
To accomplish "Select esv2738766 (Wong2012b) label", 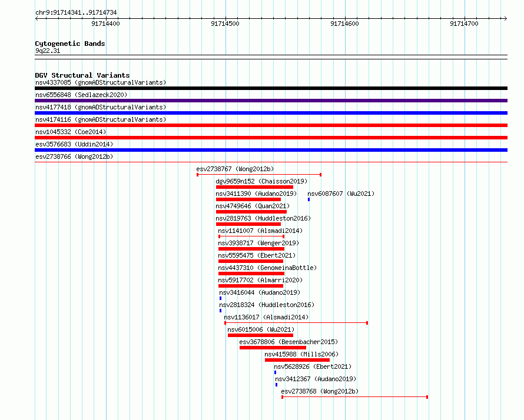I will tap(74, 156).
